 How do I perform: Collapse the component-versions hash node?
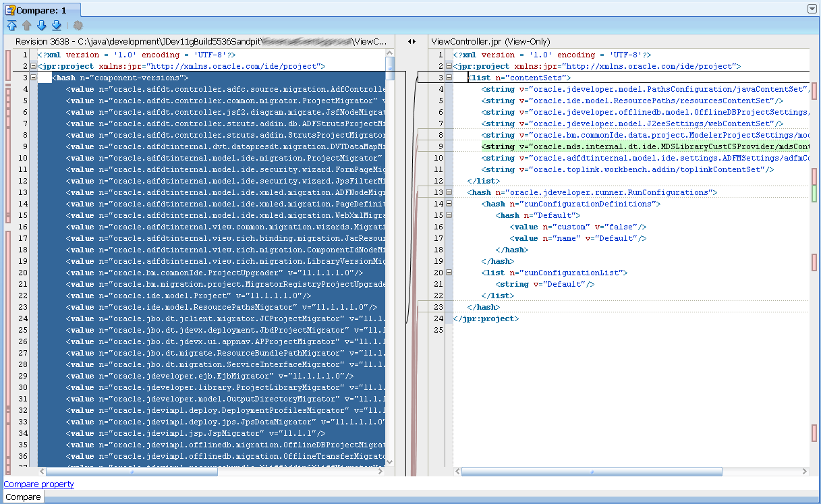pyautogui.click(x=32, y=77)
